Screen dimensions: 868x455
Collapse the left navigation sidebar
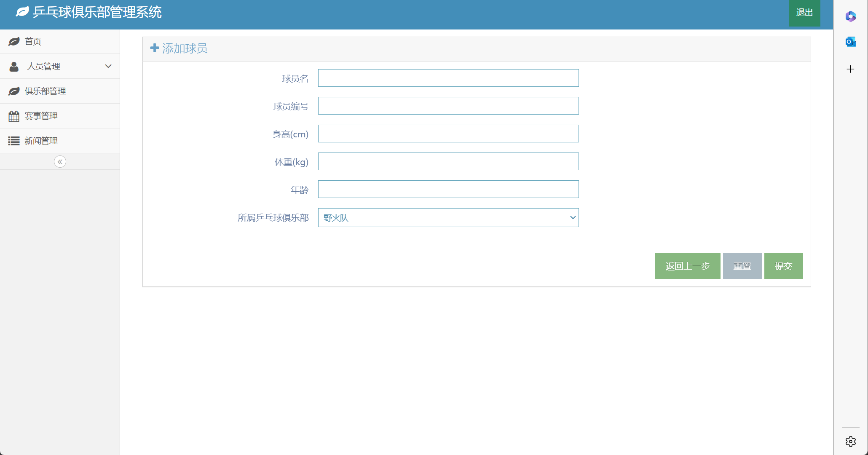(x=60, y=161)
